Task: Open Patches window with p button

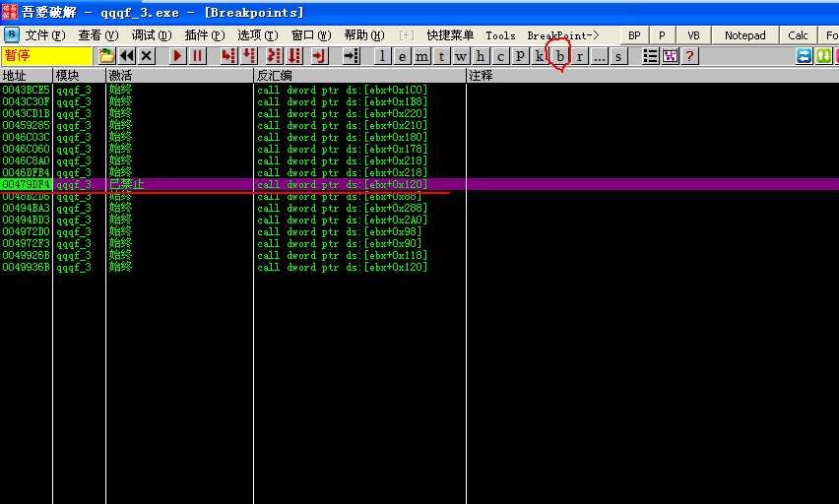Action: pos(520,56)
